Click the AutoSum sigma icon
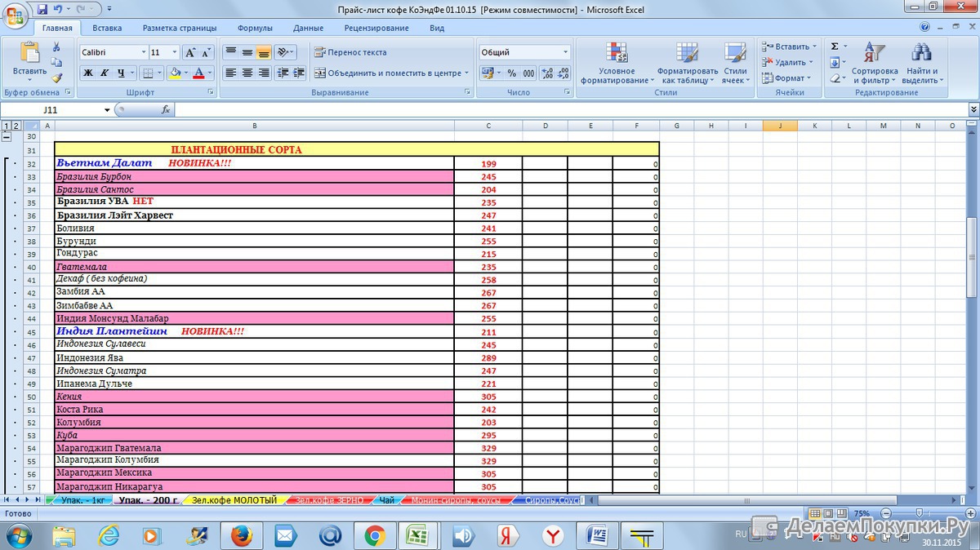980x550 pixels. coord(835,47)
